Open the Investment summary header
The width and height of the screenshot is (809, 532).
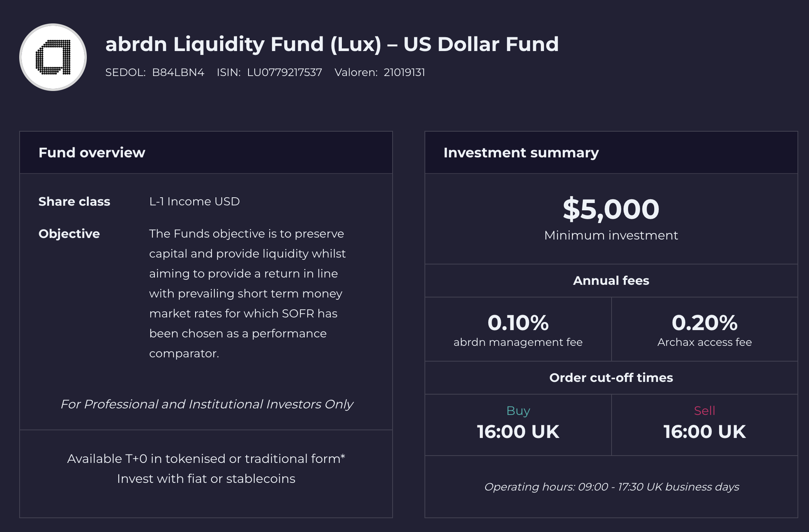click(521, 153)
